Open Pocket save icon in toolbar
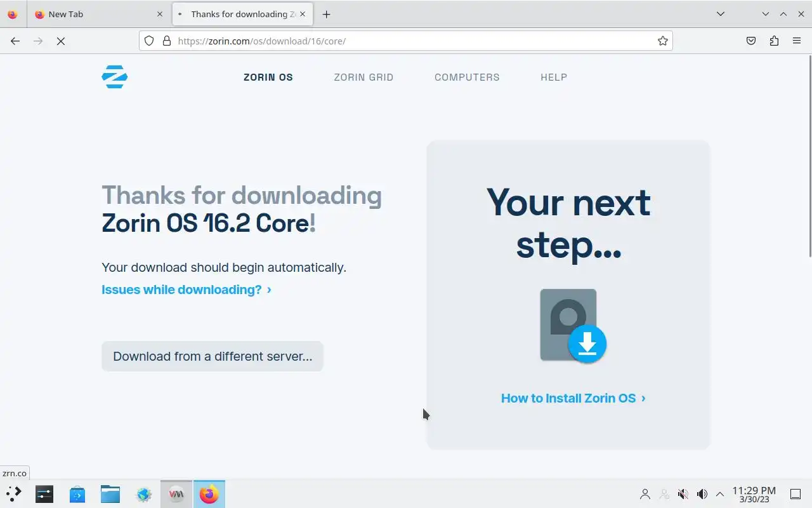The width and height of the screenshot is (812, 508). pos(751,41)
